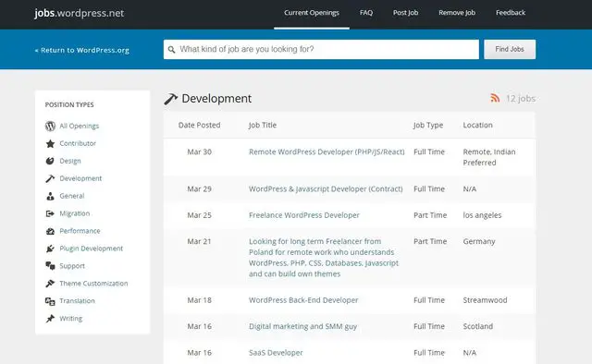Open Freelance WordPress Developer job listing
Image resolution: width=592 pixels, height=364 pixels.
[x=304, y=215]
